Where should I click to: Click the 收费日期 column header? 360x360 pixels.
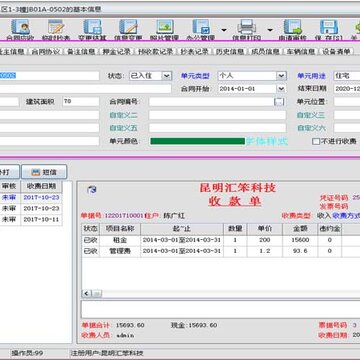[x=41, y=186]
